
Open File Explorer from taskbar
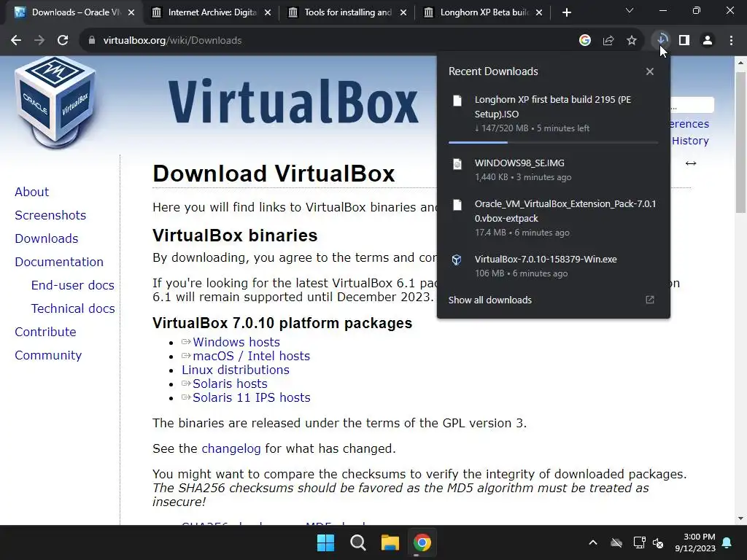click(390, 542)
